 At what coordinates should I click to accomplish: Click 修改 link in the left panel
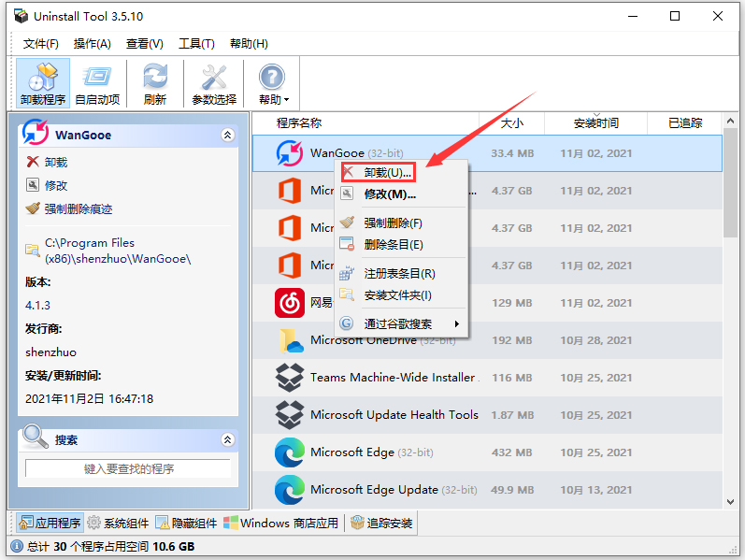[x=55, y=185]
